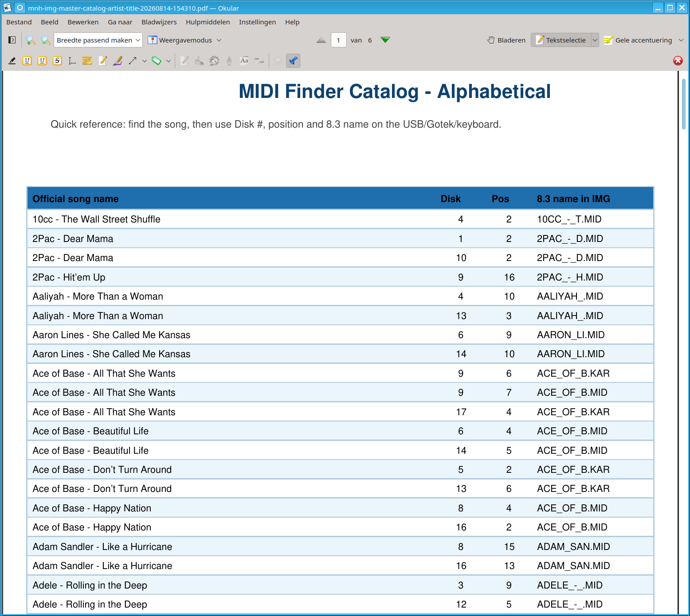The height and width of the screenshot is (616, 690).
Task: Click the greyed fill color bucket icon
Action: tap(200, 61)
